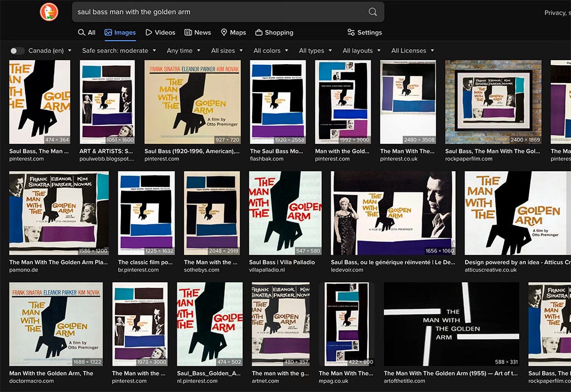The image size is (571, 392).
Task: Open the 1973 × 3000 pinterest thumbnail
Action: pos(140,324)
